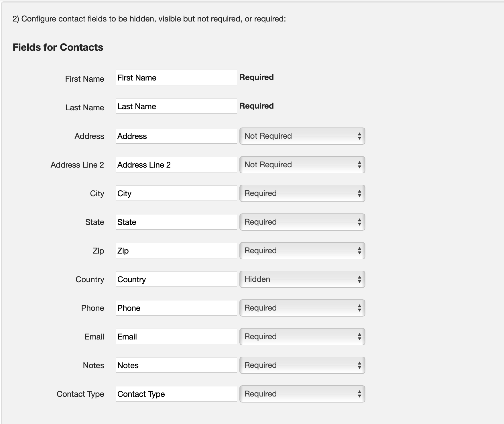Open the Zip field requirement dropdown
The image size is (504, 424).
[x=302, y=250]
